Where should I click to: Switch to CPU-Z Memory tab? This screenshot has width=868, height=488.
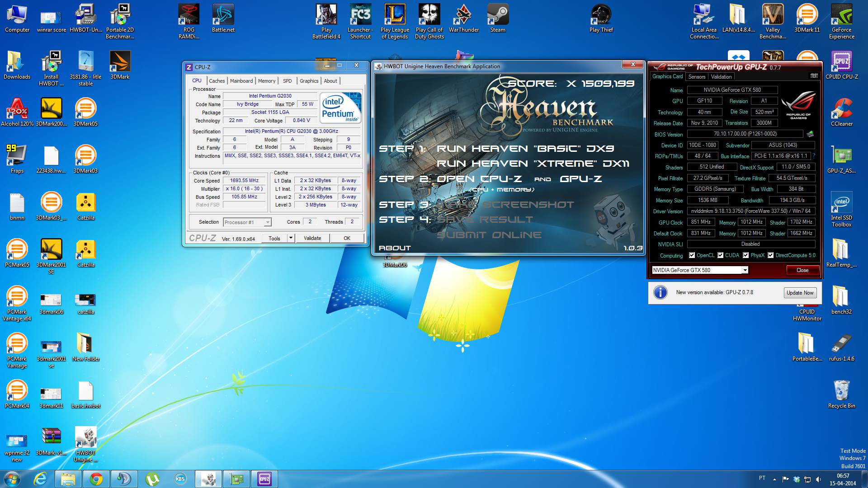(267, 81)
